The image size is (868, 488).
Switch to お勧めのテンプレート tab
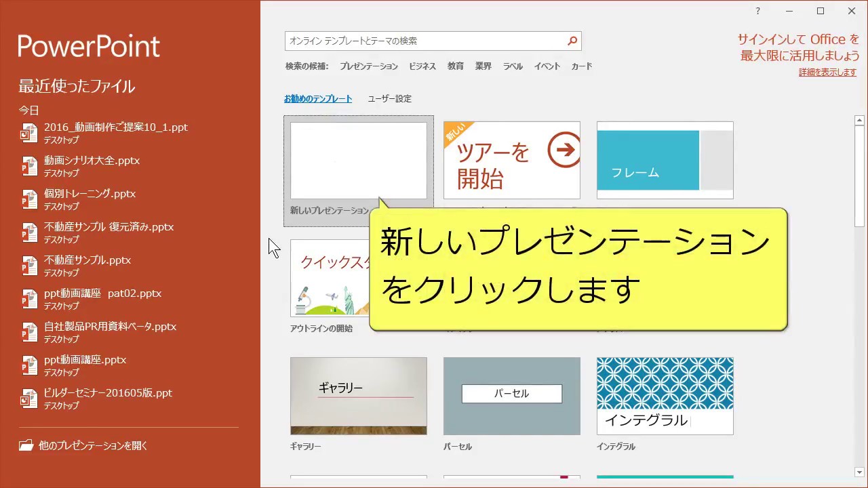click(x=318, y=99)
